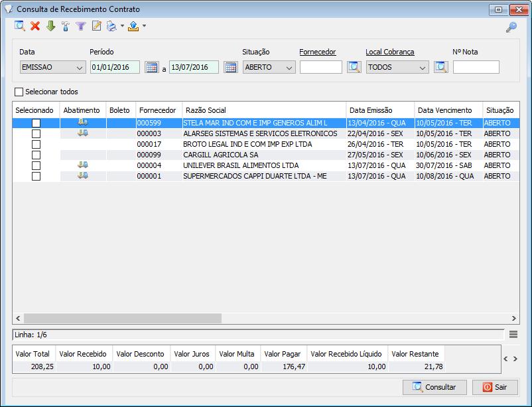
Task: Sort by Fornecedor column header in grid
Action: tap(159, 110)
